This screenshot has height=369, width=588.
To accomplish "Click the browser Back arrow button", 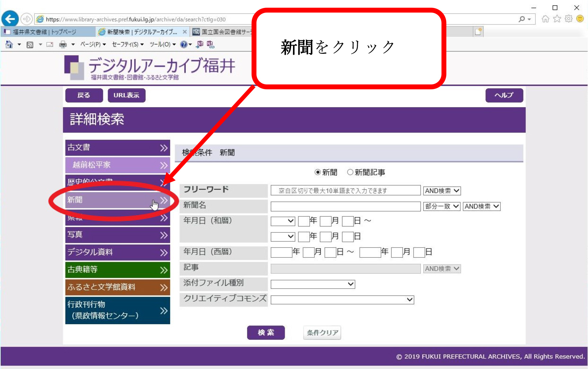I will coord(10,19).
